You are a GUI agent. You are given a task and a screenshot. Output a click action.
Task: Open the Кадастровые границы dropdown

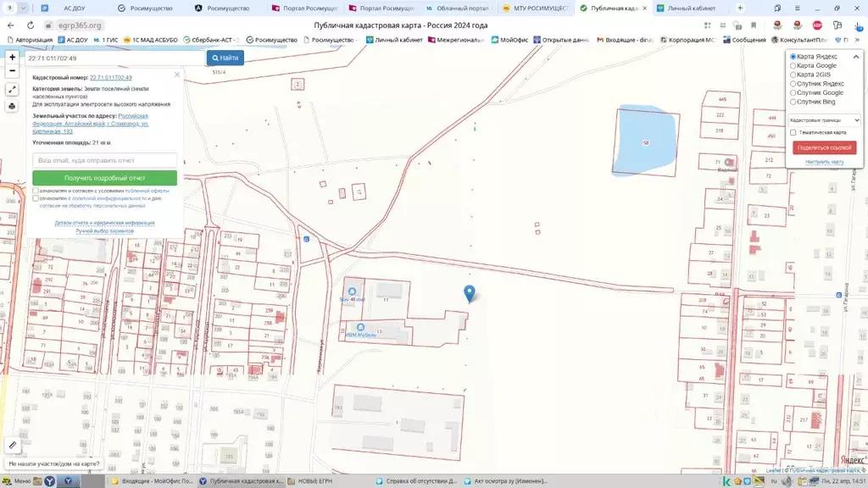point(824,120)
